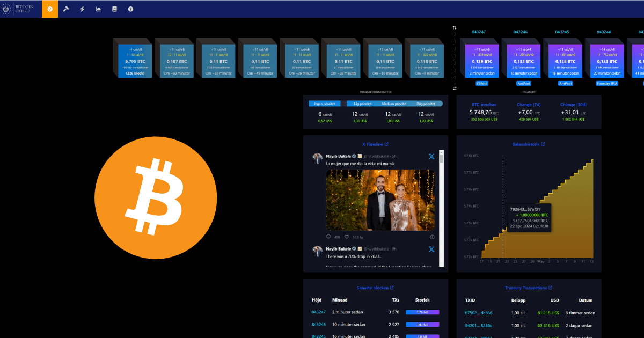Screen dimensions: 644x338
Task: Click BTC-innehav value 5 748,76 BTC
Action: [484, 113]
